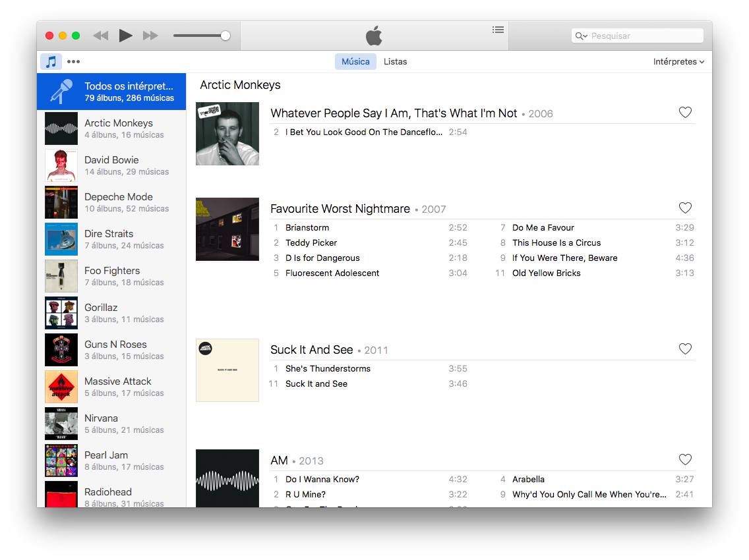Select Radiohead in the artist list
Viewport: 749px width, 560px height.
point(111,494)
